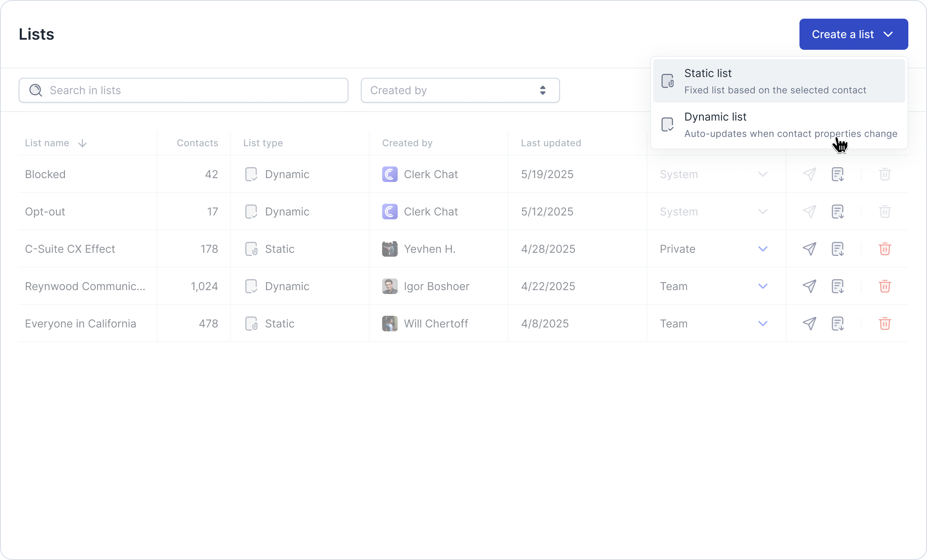Click the Created by column header

tap(407, 143)
